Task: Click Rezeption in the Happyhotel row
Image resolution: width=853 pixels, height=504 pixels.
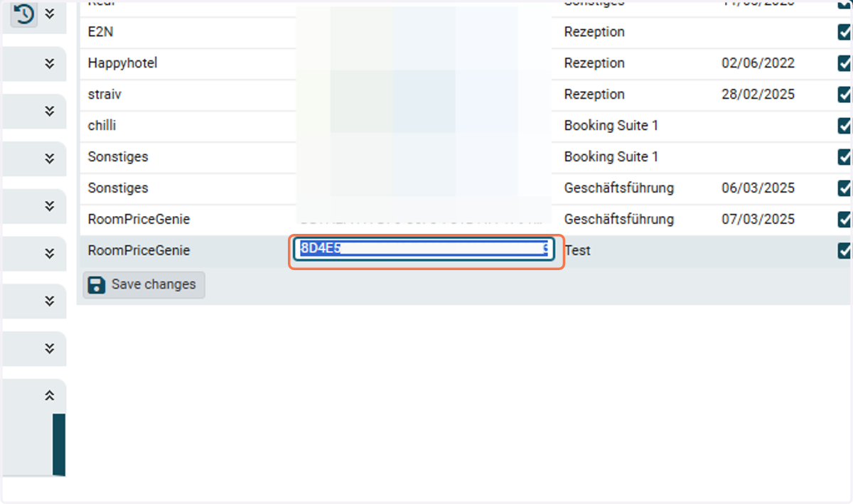Action: (x=594, y=63)
